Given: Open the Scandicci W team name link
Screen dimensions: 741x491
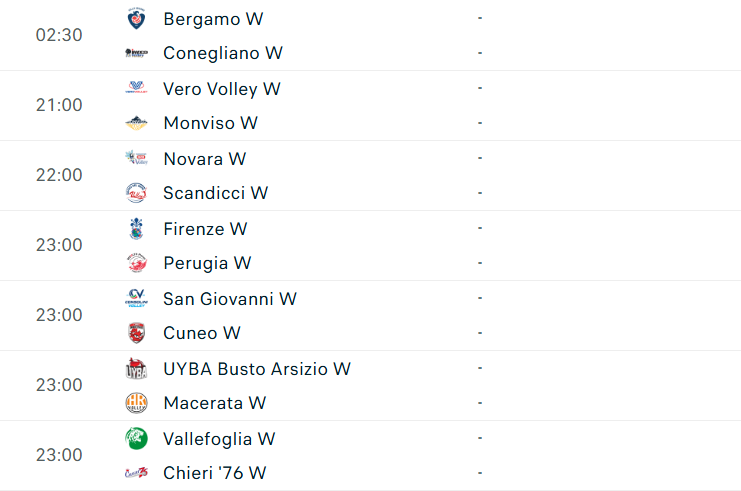Looking at the screenshot, I should pos(215,193).
